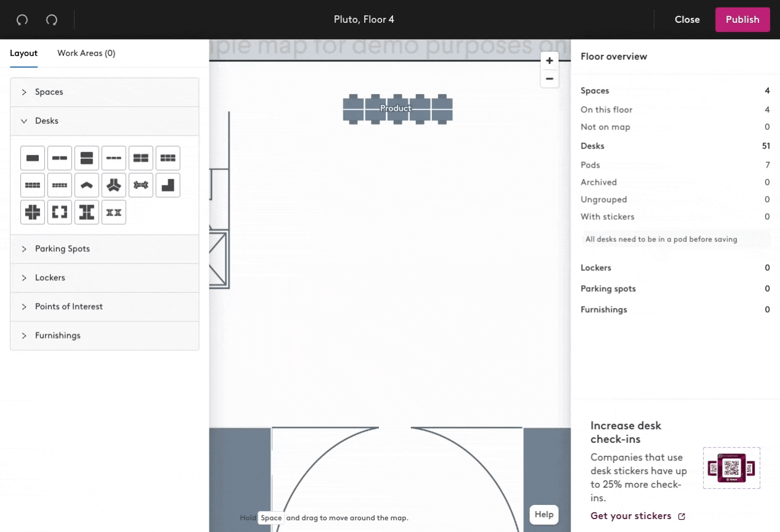The width and height of the screenshot is (780, 532).
Task: Click the Furnishings row in Floor overview
Action: click(675, 310)
